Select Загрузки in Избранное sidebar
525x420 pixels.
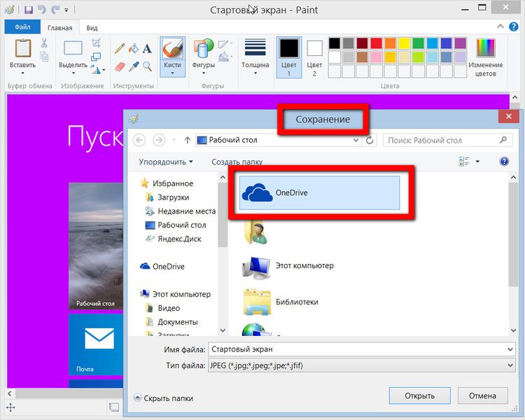(167, 197)
